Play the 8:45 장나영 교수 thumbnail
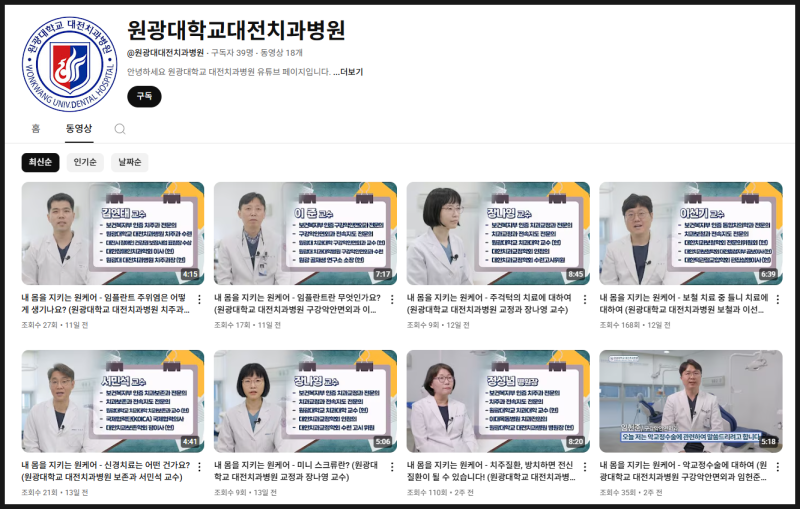The image size is (800, 509). (x=498, y=234)
